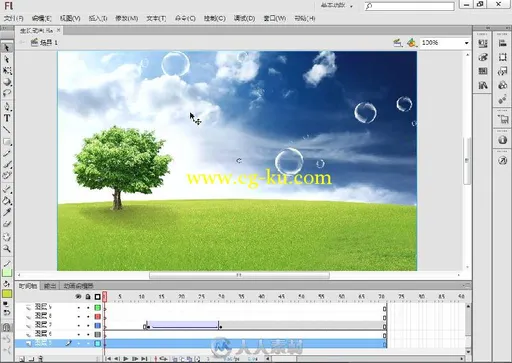The image size is (512, 363).
Task: Go to last frame button
Action: coord(144,359)
